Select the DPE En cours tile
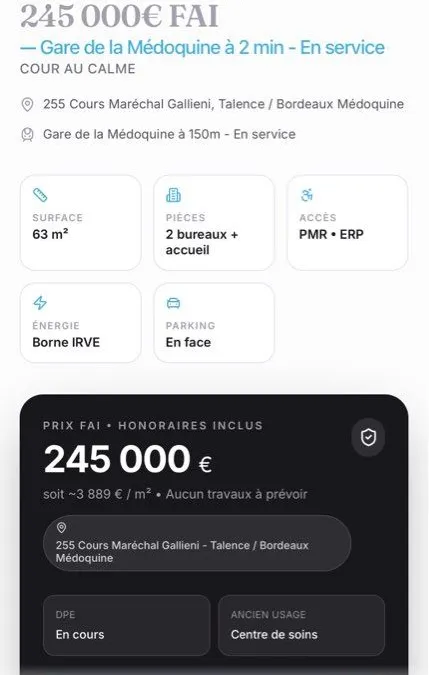Screen dimensions: 429x675 127,625
